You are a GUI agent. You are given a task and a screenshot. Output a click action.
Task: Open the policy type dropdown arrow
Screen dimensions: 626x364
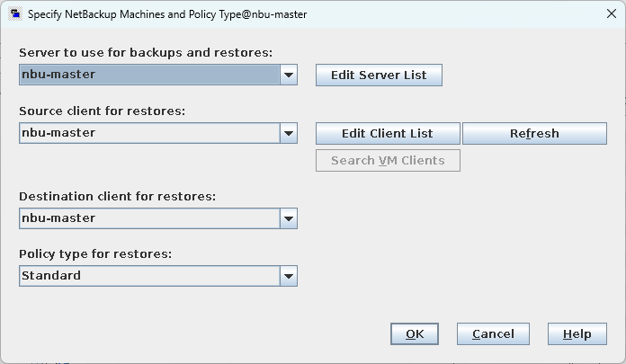288,276
